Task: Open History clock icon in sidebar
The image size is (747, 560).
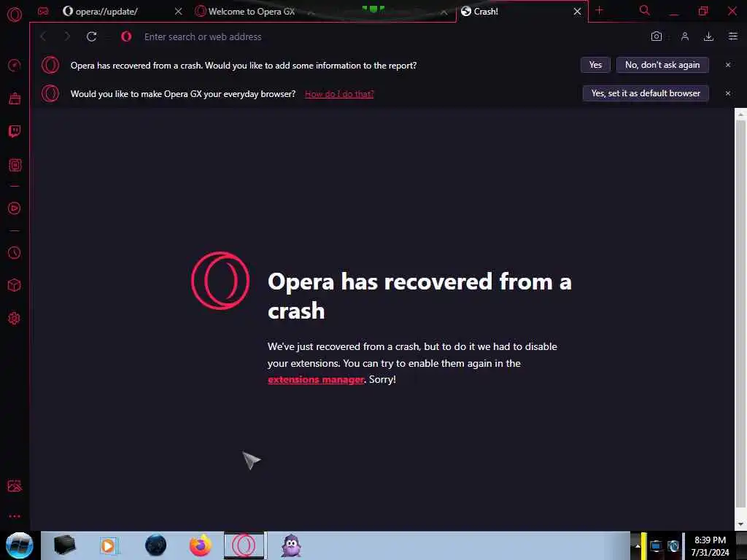Action: coord(15,252)
